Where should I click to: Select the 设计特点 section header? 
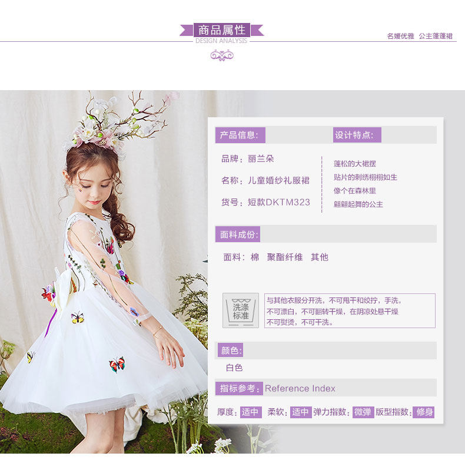pos(357,135)
